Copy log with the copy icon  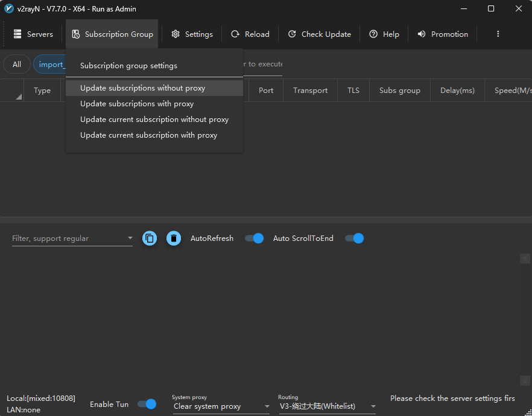[150, 238]
